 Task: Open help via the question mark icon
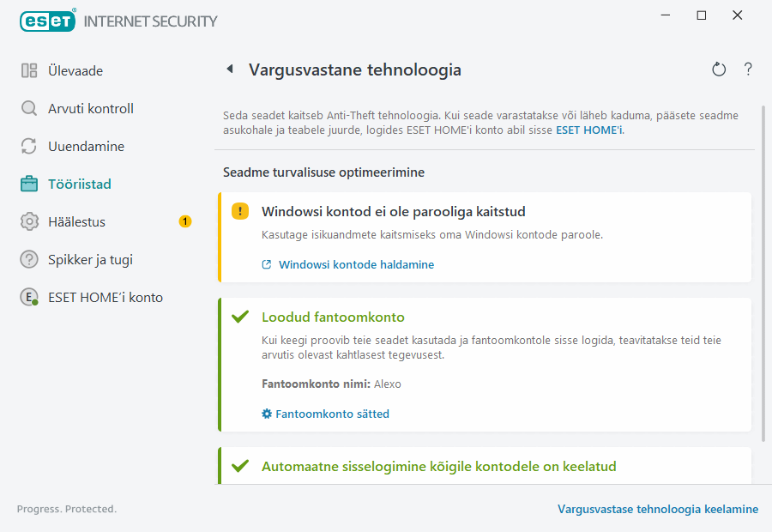click(747, 70)
